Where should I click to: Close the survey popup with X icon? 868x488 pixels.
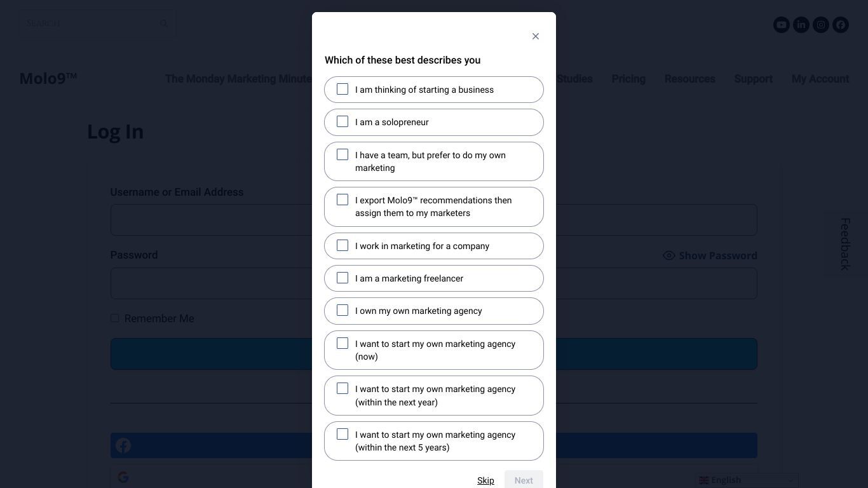[x=536, y=36]
